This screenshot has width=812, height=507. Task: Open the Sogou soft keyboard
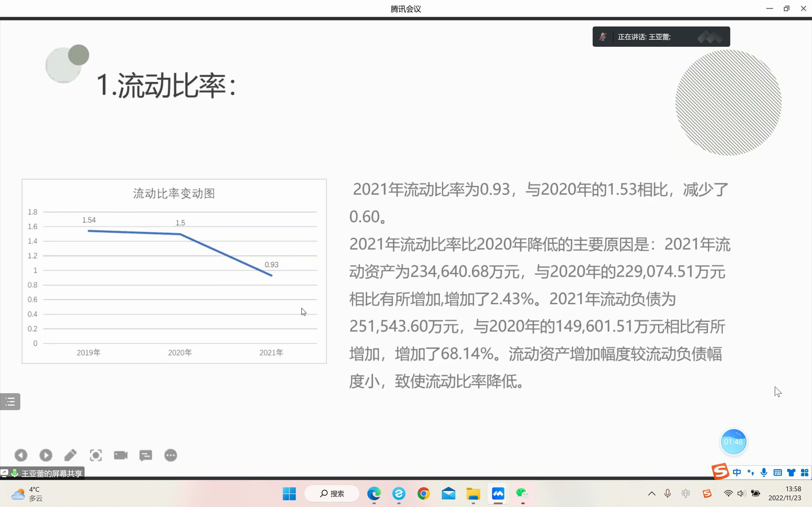pos(778,472)
